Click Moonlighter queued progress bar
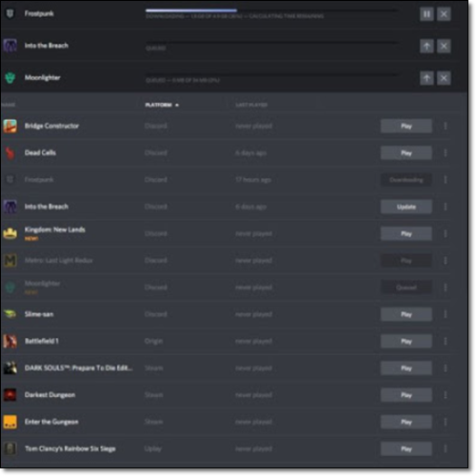This screenshot has height=476, width=476. tap(271, 74)
